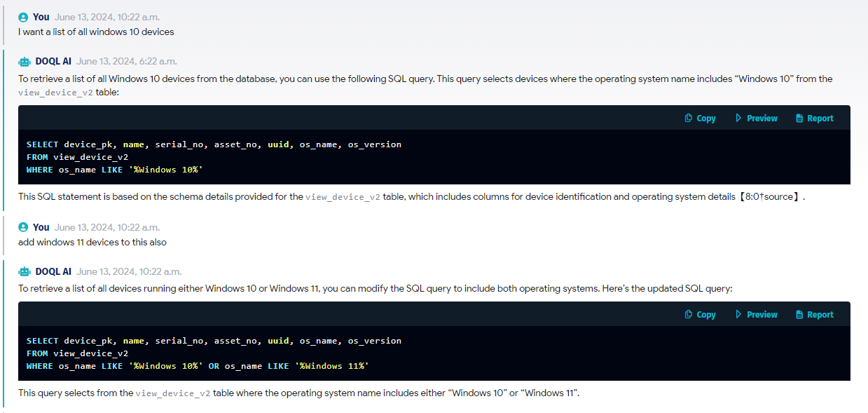Copy the Windows 10 or 11 query

(700, 315)
